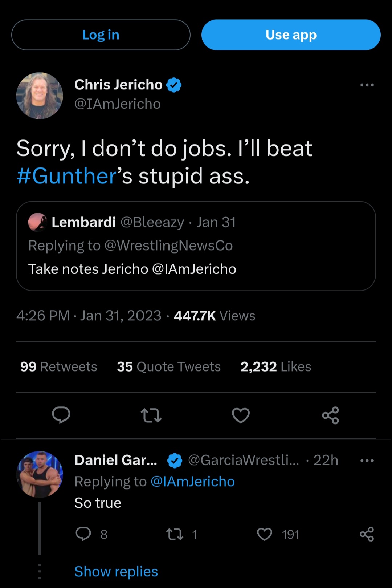Open the 2,232 Likes list
Screen dimensions: 392x588
click(275, 367)
